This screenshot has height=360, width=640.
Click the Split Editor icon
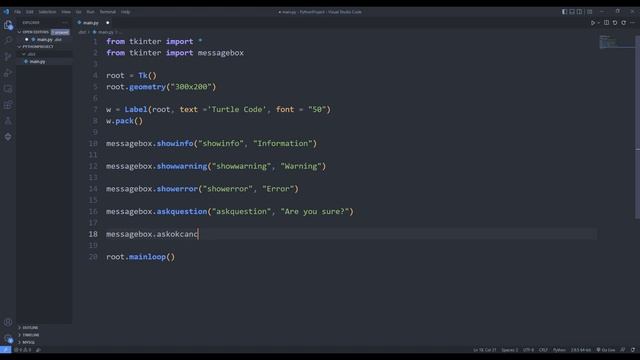pos(606,23)
